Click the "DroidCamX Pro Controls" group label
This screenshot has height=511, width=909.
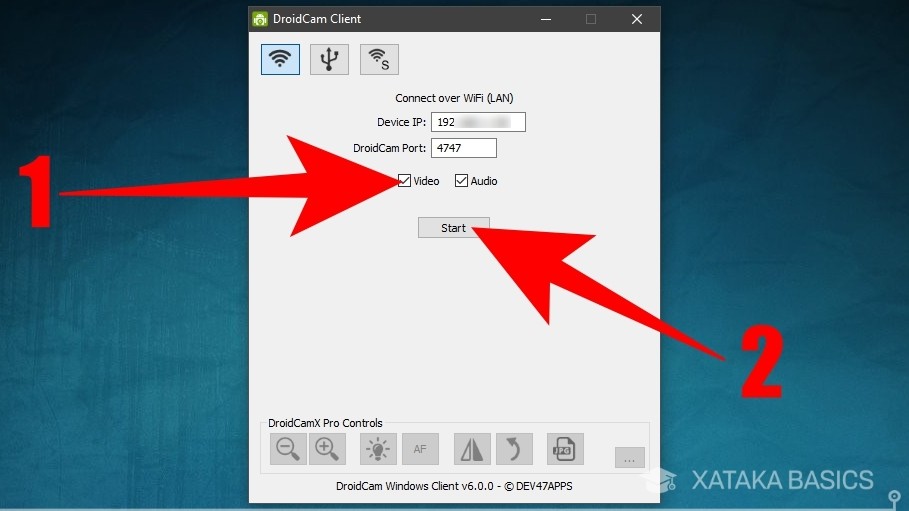tap(325, 423)
